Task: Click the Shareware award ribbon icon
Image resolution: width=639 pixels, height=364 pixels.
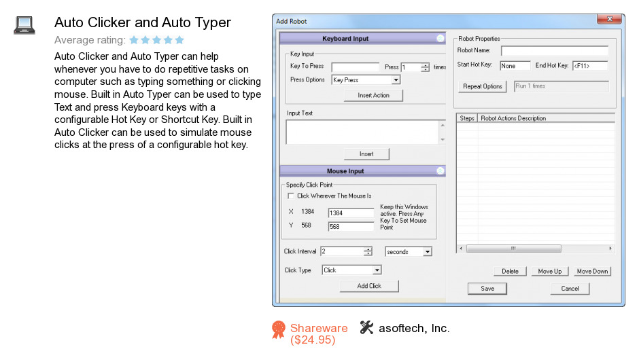Action: point(279,330)
